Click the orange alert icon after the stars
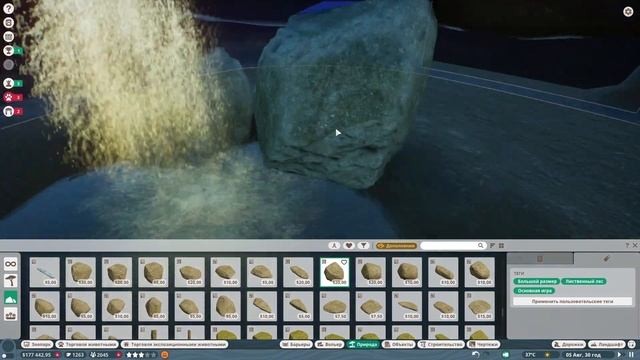Image resolution: width=640 pixels, height=360 pixels. click(164, 355)
